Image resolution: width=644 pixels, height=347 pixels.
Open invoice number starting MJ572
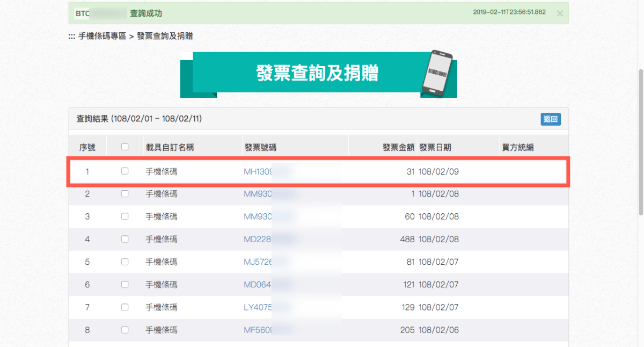pos(267,262)
